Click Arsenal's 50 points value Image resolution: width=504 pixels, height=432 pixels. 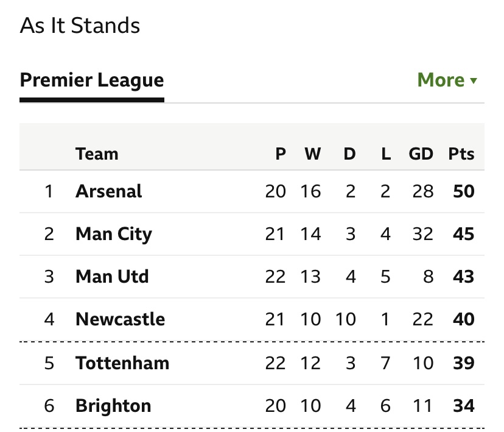tap(464, 191)
